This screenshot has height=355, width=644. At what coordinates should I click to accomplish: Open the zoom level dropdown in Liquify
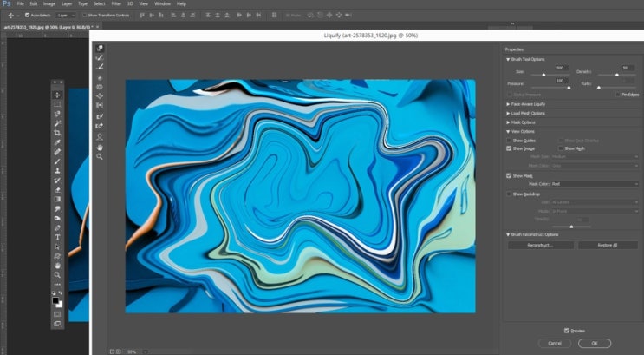point(145,352)
